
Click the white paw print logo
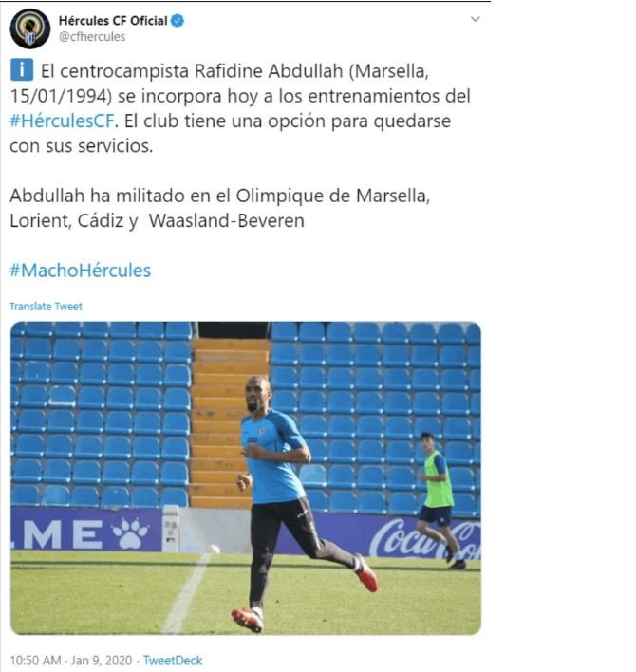click(131, 533)
